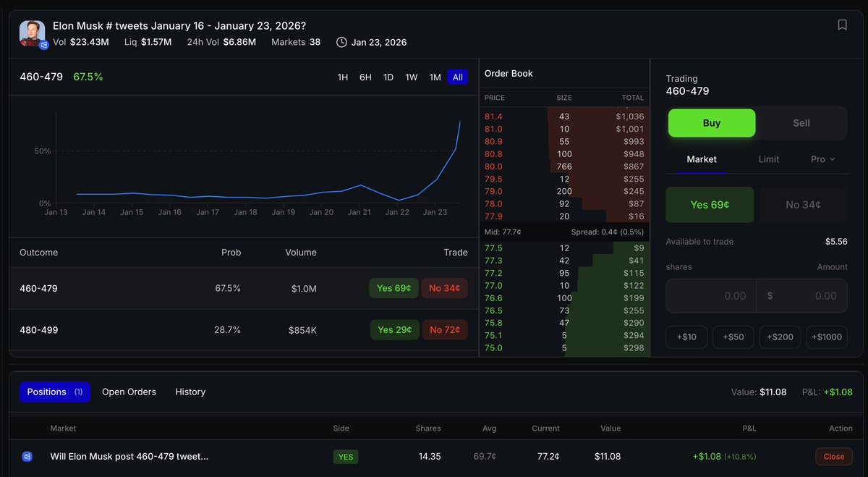
Task: Choose the Buy trading side
Action: tap(712, 123)
